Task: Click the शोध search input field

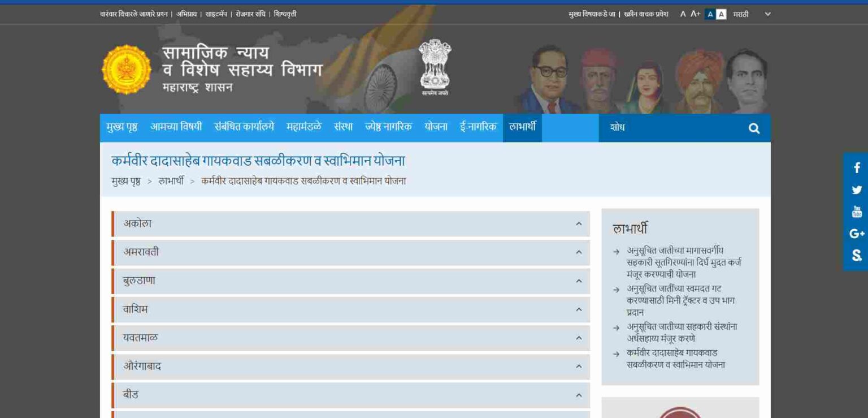Action: (x=672, y=128)
